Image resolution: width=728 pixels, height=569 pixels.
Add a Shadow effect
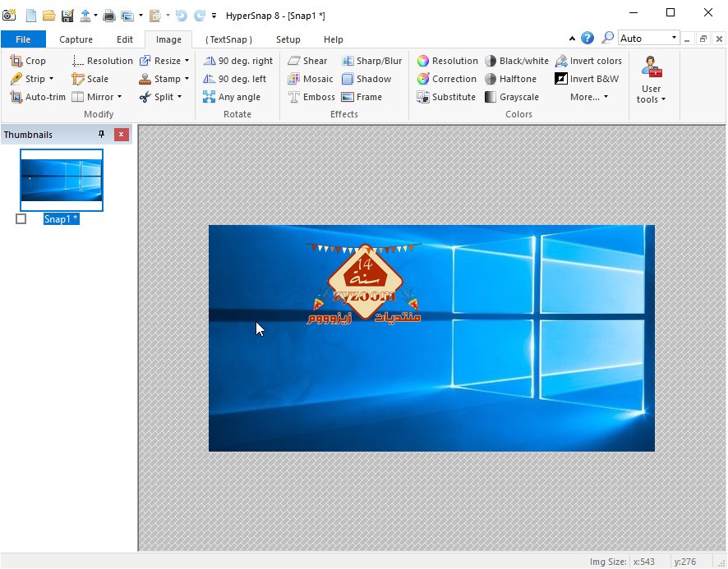pos(366,79)
